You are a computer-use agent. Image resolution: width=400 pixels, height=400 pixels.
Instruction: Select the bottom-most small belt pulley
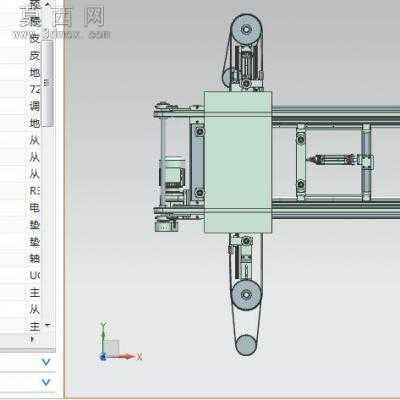pyautogui.click(x=246, y=345)
